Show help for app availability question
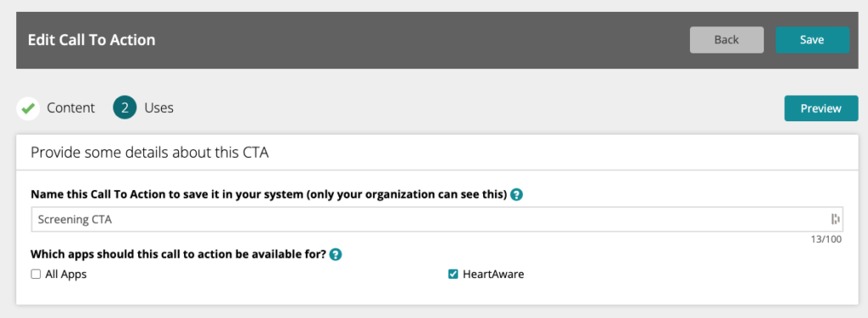 (336, 255)
